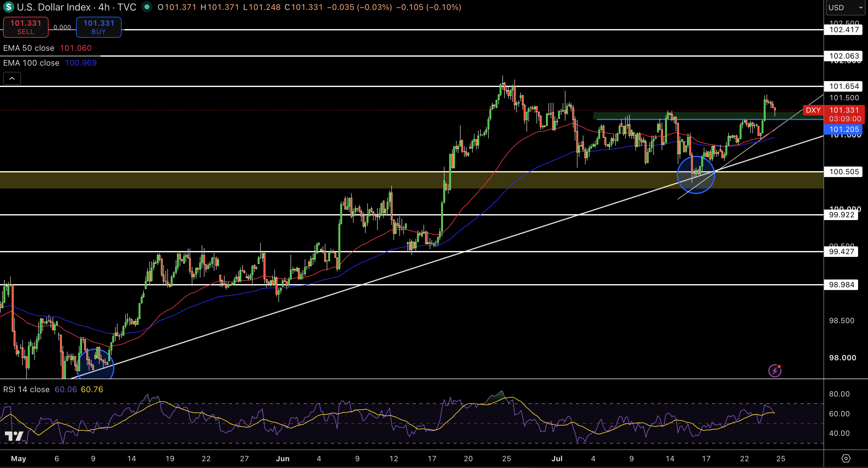
Task: Click the 99.922 price line label
Action: (841, 215)
